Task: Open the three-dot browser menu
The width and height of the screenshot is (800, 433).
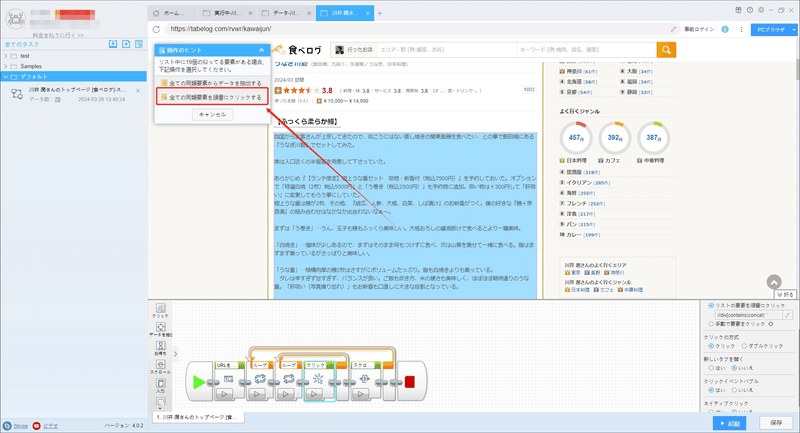Action: pyautogui.click(x=741, y=29)
